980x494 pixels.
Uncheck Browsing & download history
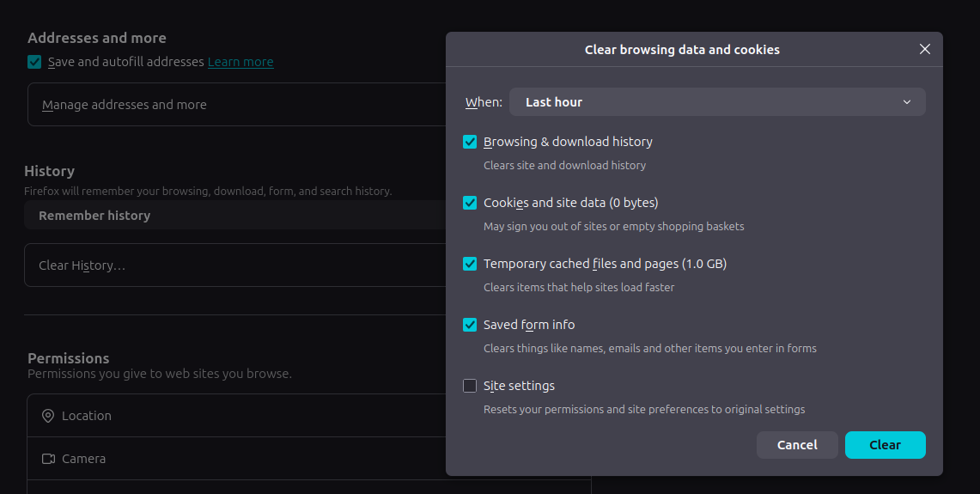tap(470, 142)
